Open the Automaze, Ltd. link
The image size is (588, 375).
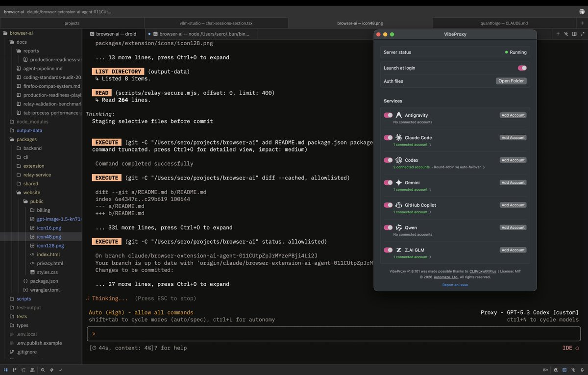click(446, 277)
